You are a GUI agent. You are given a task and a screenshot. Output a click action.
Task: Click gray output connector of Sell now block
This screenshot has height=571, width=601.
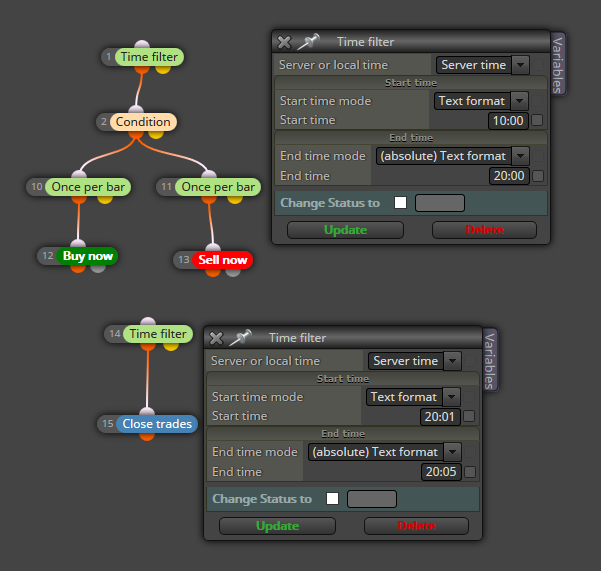pyautogui.click(x=233, y=272)
